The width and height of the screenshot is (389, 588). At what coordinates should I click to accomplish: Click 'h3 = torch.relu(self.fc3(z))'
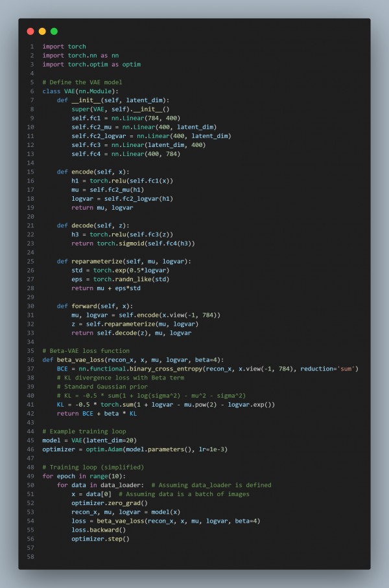tap(123, 234)
